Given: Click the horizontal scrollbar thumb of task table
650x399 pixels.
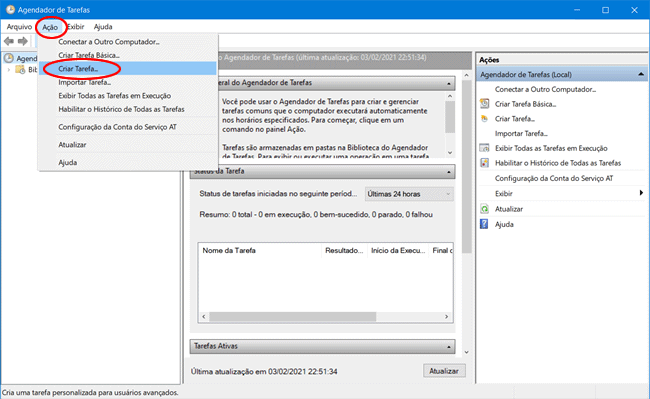Looking at the screenshot, I should coord(293,317).
